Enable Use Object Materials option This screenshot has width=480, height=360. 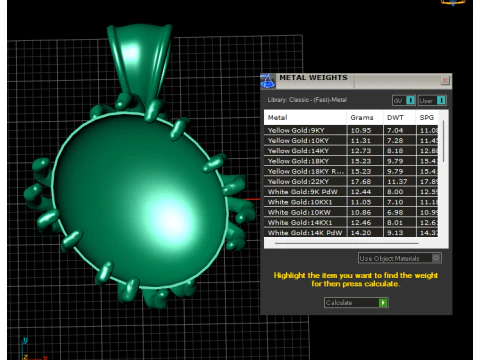400,258
